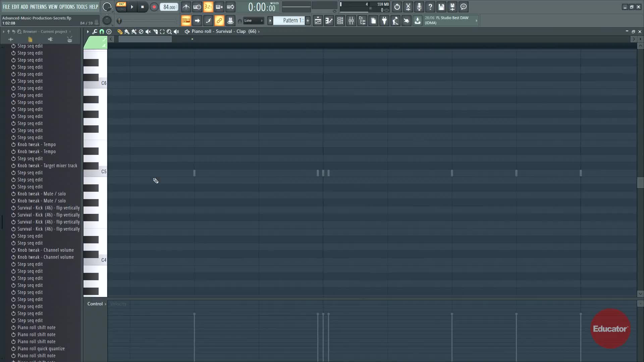This screenshot has height=362, width=644.
Task: Open the PATTERNS menu
Action: (x=38, y=7)
